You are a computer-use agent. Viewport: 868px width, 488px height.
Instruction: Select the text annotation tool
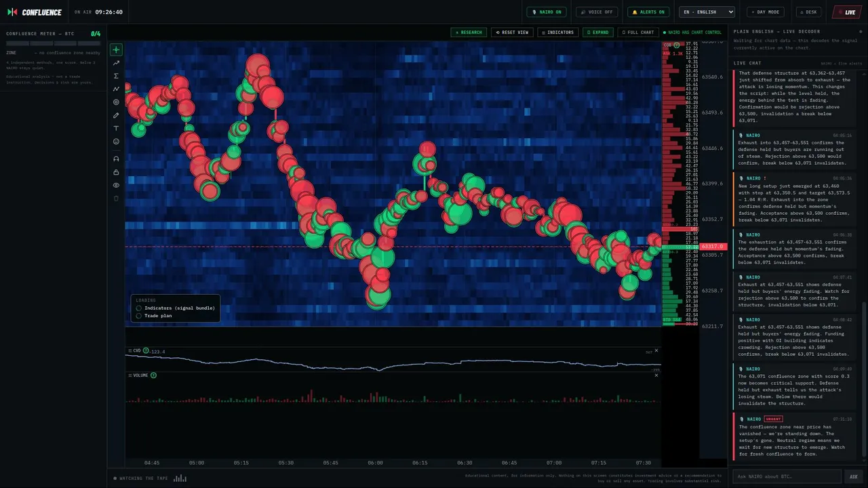coord(116,128)
